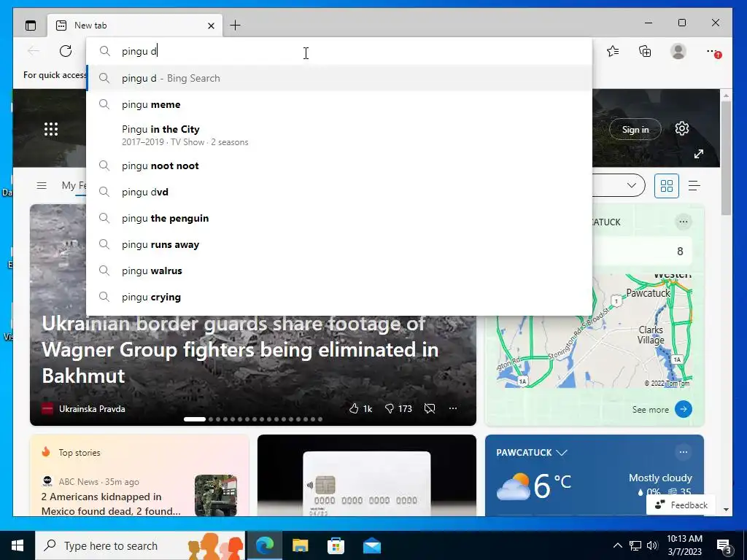Open the notification center icon
This screenshot has width=747, height=560.
[x=724, y=546]
